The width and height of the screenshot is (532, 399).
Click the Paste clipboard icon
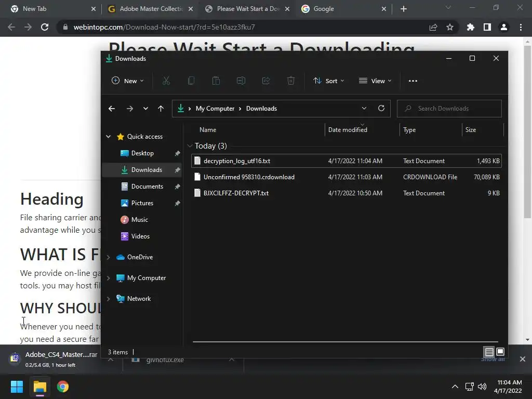[x=216, y=81]
